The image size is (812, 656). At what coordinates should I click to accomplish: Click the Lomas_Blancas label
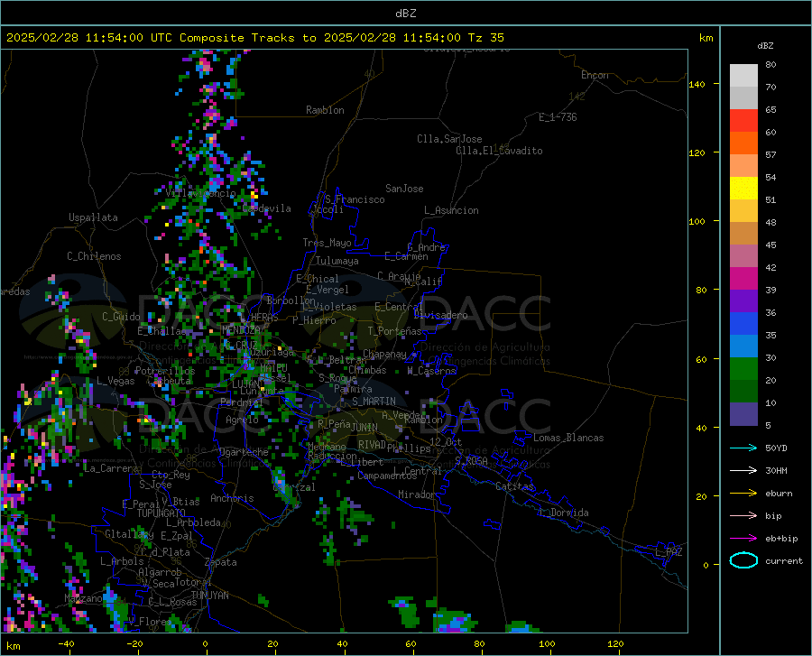(568, 438)
